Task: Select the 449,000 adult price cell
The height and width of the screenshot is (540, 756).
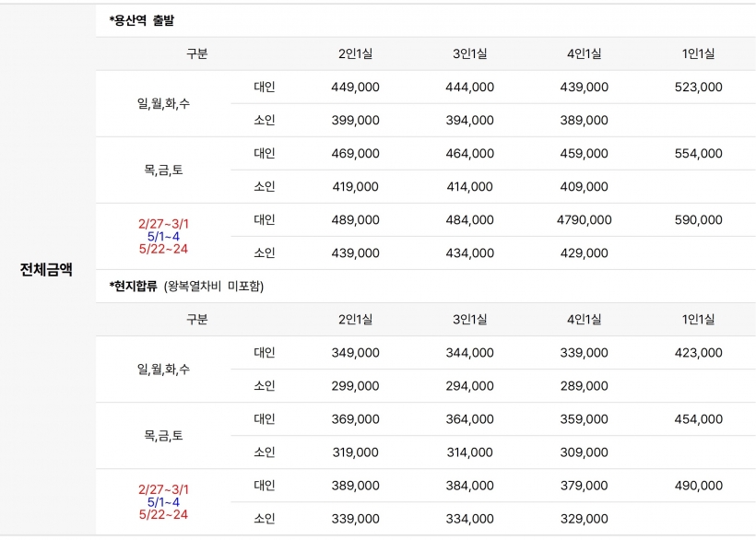Action: pos(355,88)
